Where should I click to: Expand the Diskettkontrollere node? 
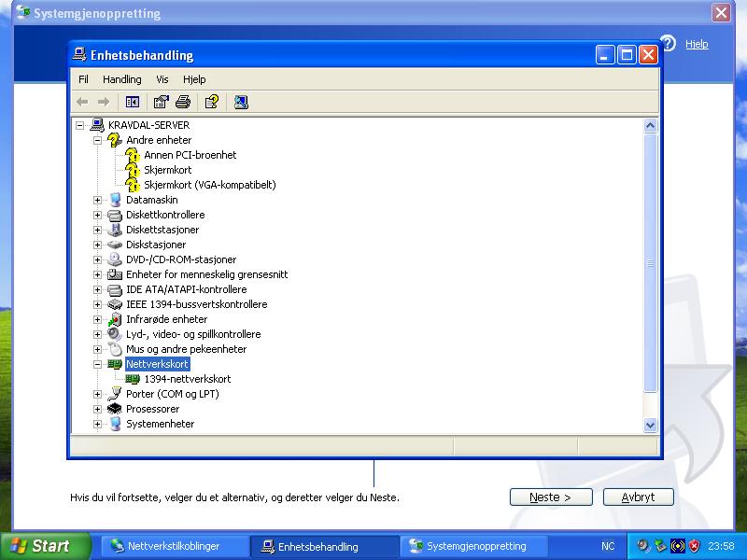coord(98,215)
